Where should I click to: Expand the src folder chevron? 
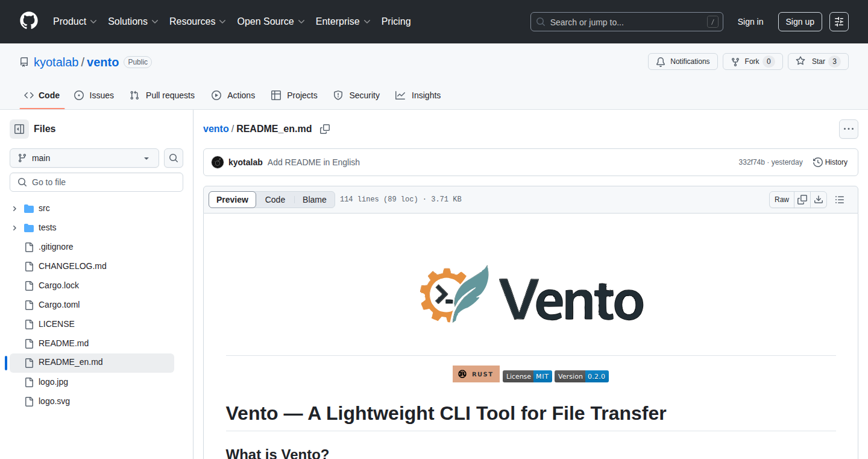14,208
